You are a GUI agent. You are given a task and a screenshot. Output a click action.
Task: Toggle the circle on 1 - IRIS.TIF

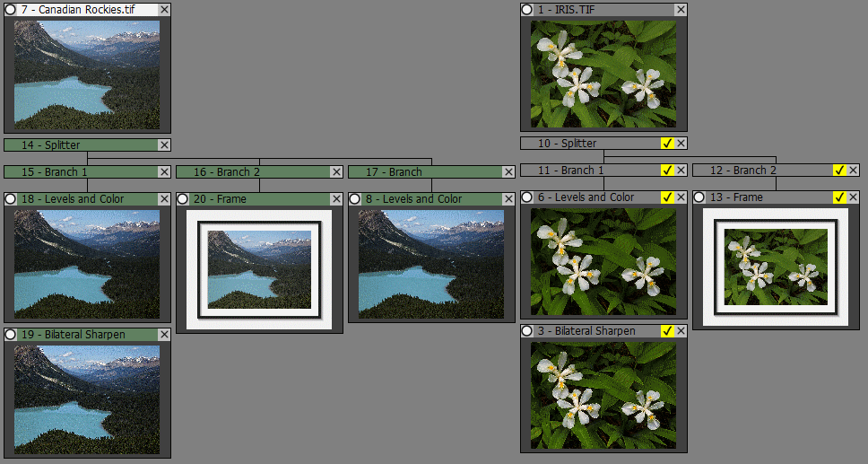(527, 10)
